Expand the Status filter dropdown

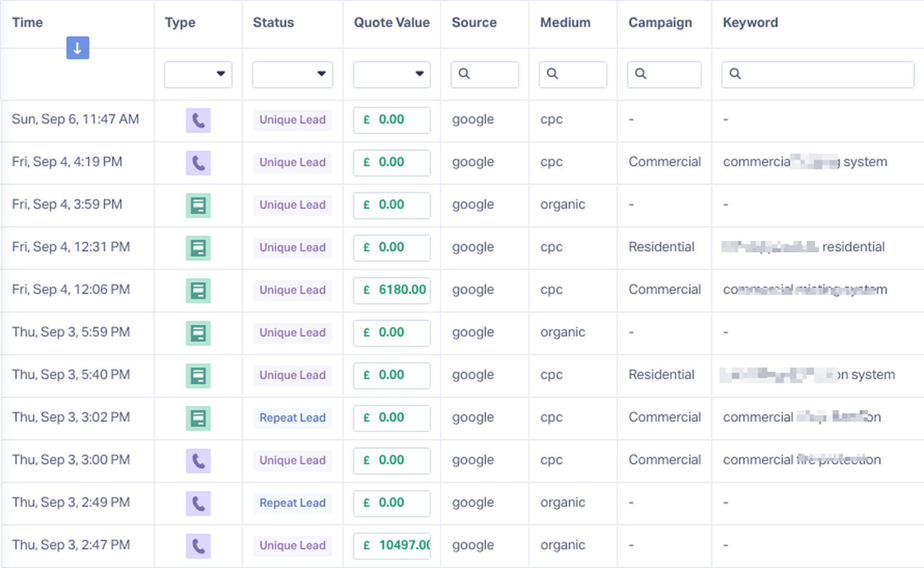point(293,74)
